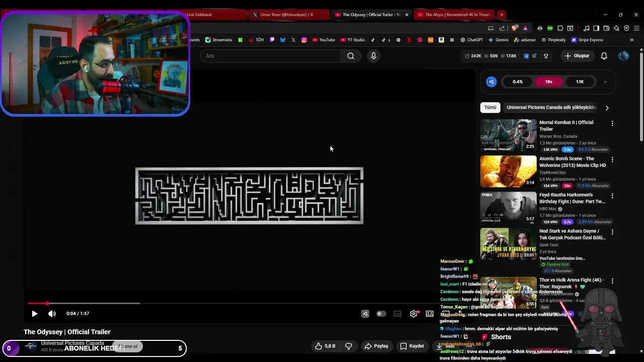The image size is (644, 362).
Task: Open Twitch bookmark icon
Action: [272, 40]
